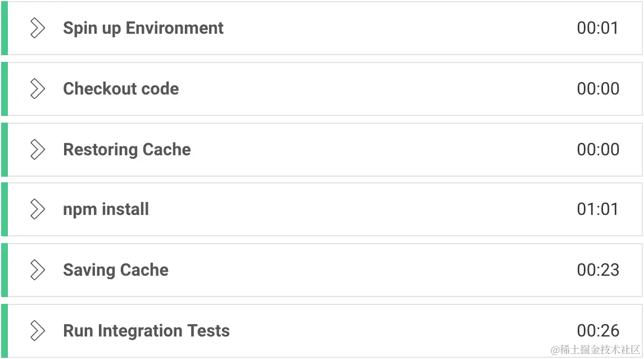Click the chevron icon beside npm install
644x359 pixels.
point(37,209)
